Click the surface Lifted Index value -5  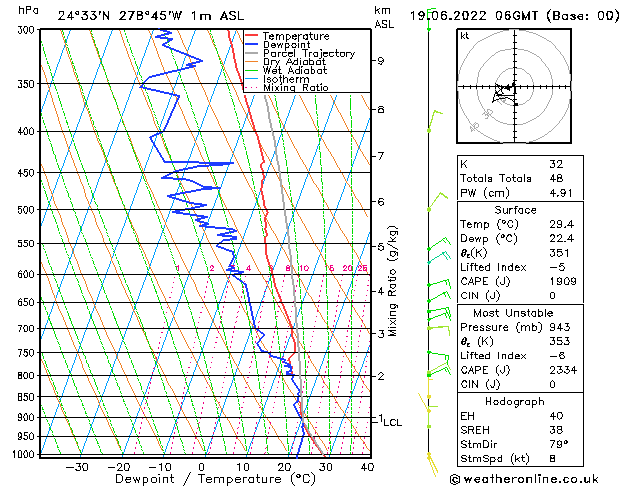(x=557, y=267)
